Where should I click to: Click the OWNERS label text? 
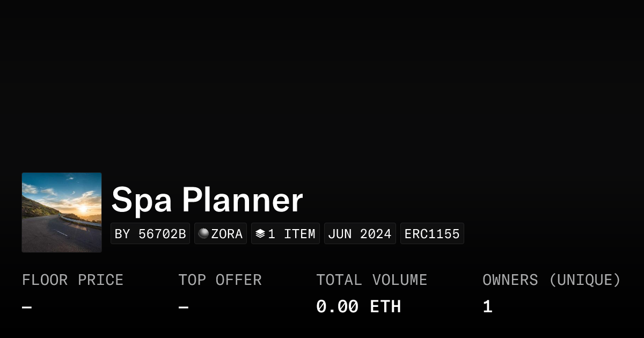point(510,280)
